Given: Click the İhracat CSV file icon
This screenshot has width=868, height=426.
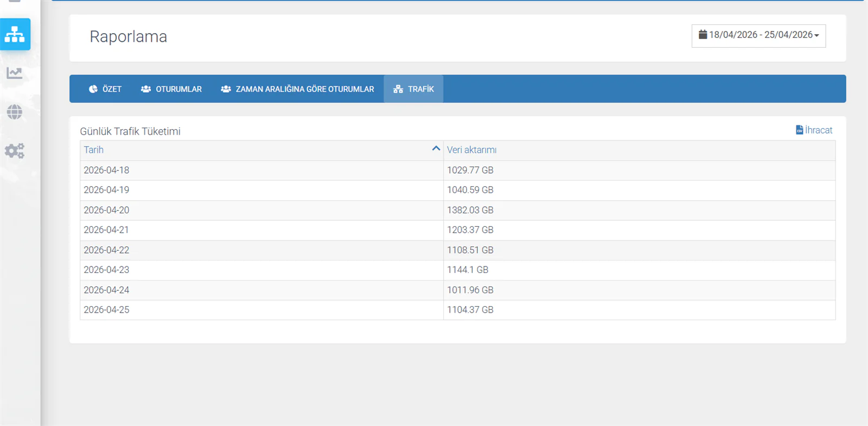Looking at the screenshot, I should (x=799, y=130).
